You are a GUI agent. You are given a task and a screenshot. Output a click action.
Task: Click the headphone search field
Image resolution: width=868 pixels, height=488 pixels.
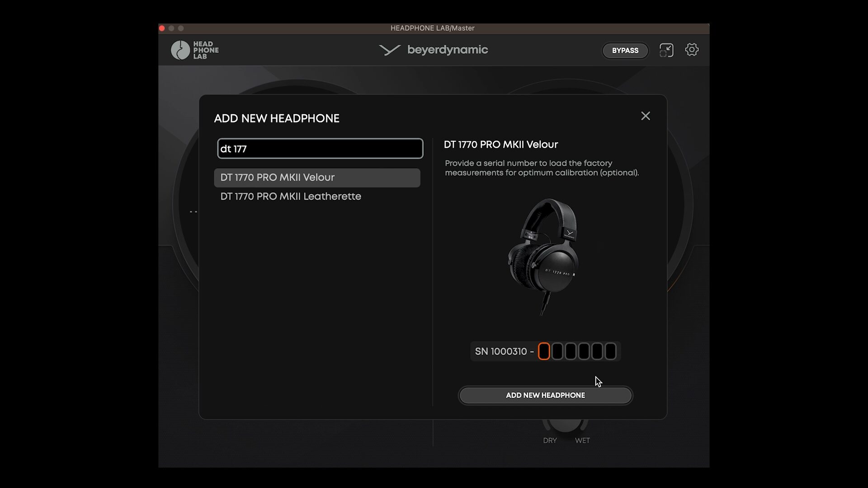[320, 149]
